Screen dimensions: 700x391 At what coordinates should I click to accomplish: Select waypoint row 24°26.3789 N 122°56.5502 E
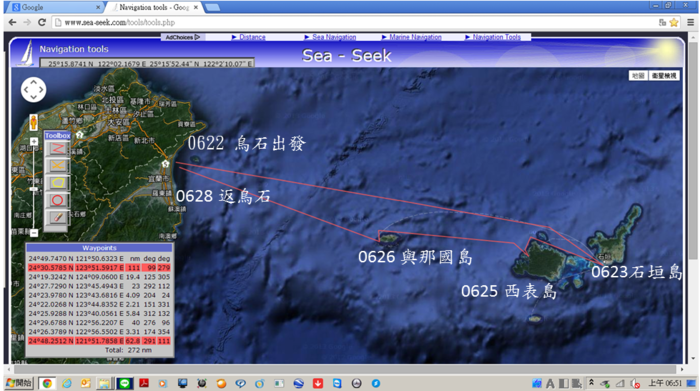pos(99,332)
